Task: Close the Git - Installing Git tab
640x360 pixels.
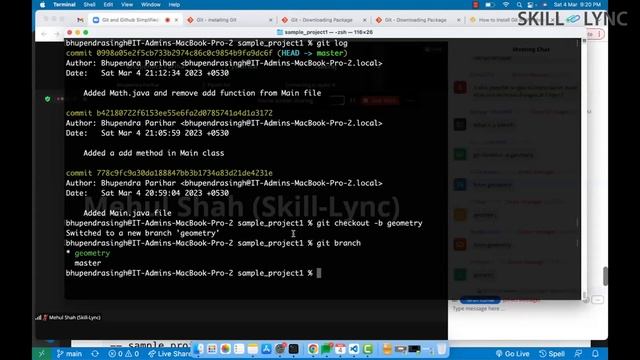Action: tap(271, 20)
